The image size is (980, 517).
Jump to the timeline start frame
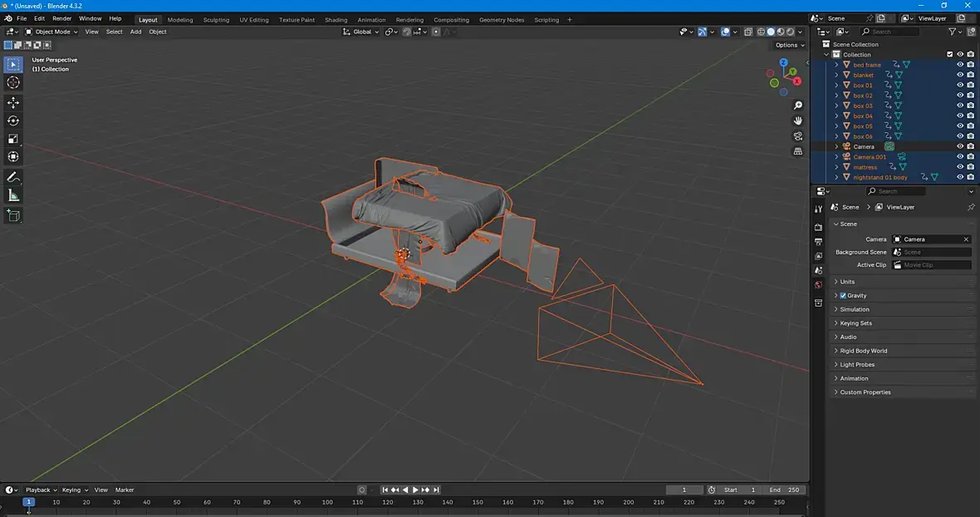point(385,490)
